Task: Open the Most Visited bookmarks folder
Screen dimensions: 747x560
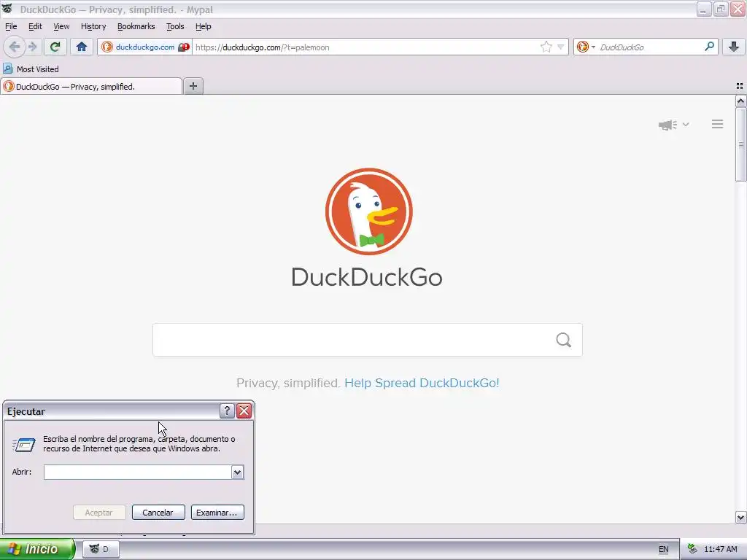Action: point(31,69)
